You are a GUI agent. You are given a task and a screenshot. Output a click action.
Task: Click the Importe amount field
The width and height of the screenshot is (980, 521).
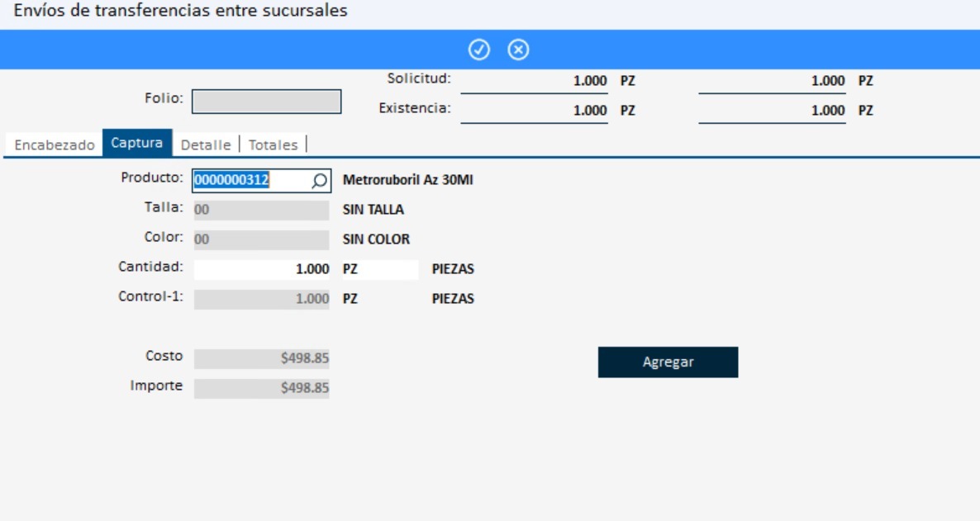pos(261,388)
